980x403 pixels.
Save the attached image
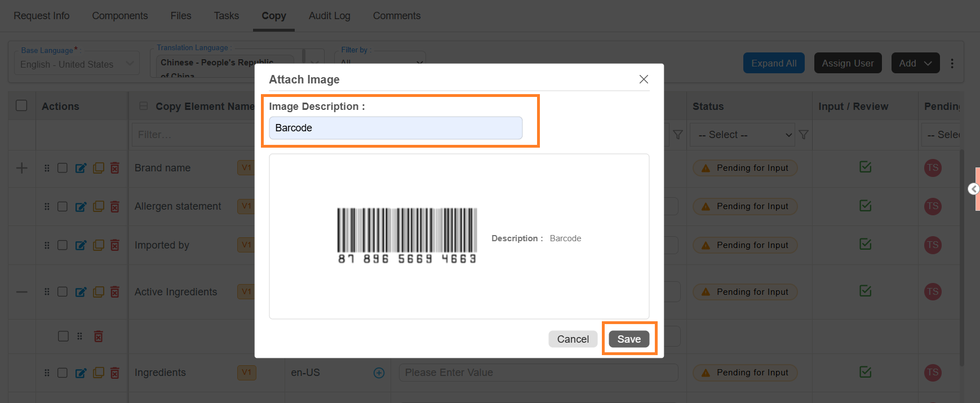tap(629, 339)
